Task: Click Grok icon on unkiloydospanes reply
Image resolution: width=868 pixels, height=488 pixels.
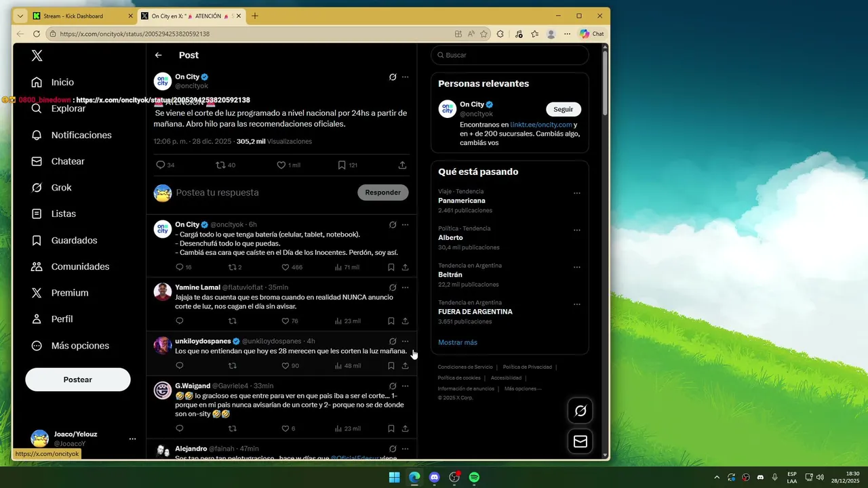Action: tap(393, 341)
